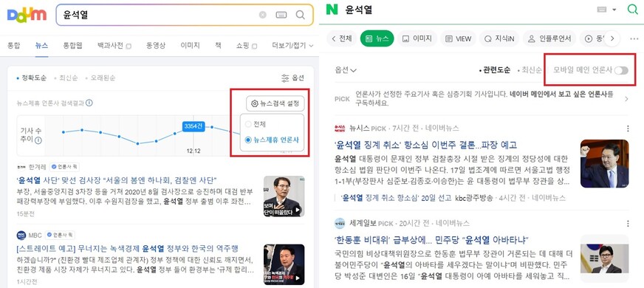Run the search with Naver green magnifier icon

[632, 10]
